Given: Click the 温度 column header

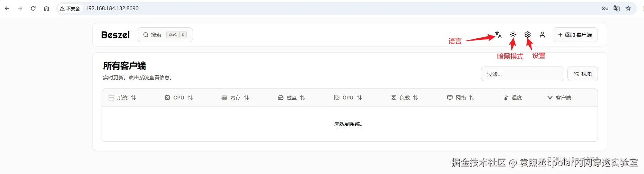Looking at the screenshot, I should point(513,98).
